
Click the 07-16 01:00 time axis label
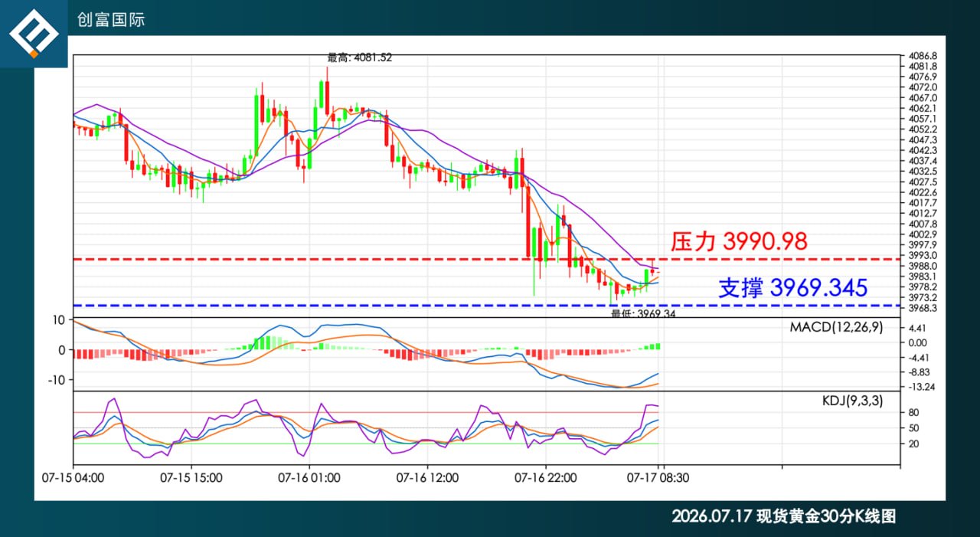pos(309,477)
